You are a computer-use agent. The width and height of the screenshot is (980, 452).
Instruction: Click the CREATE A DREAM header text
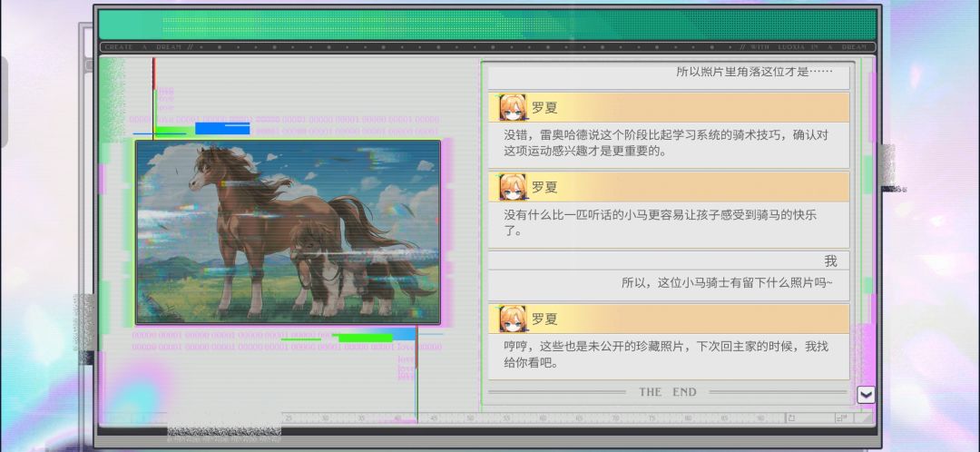(144, 47)
